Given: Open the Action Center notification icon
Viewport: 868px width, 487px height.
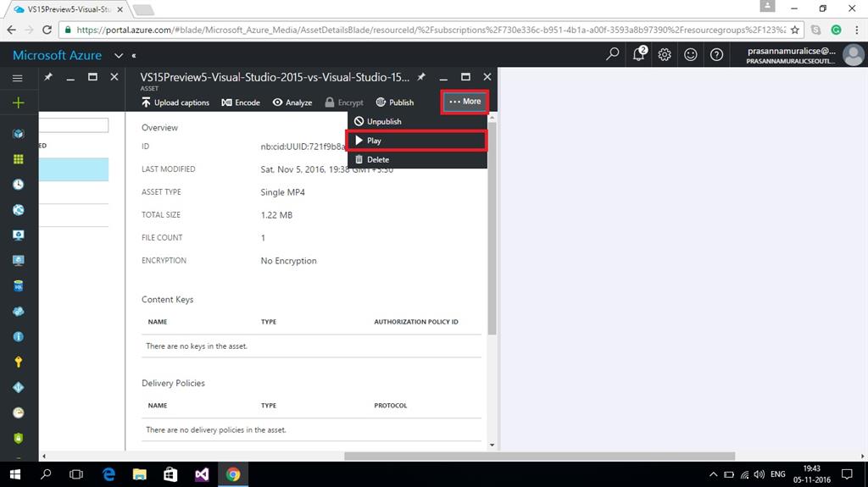Looking at the screenshot, I should (x=847, y=474).
